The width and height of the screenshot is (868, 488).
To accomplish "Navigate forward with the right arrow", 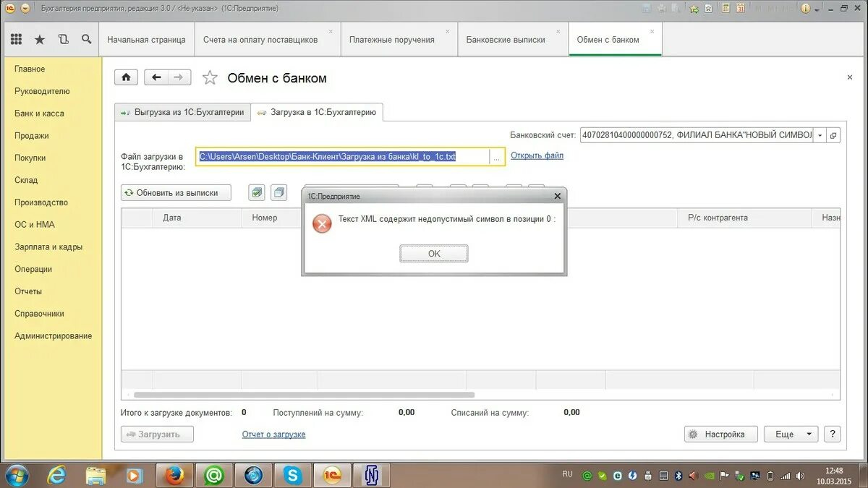I will tap(179, 77).
